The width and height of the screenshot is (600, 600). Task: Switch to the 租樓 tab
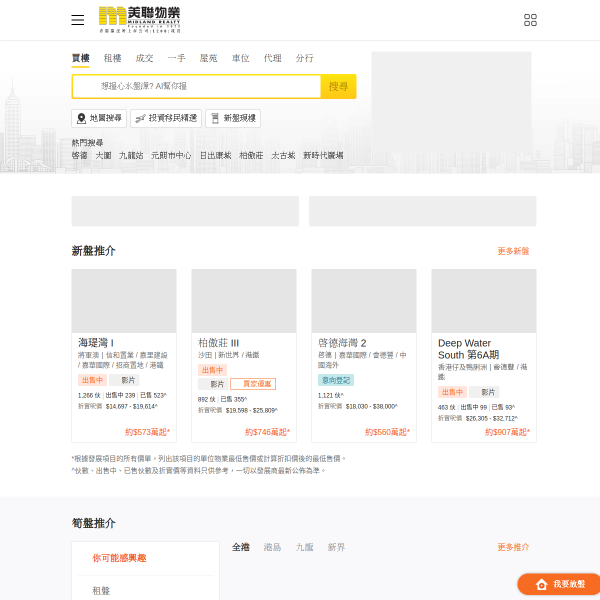point(112,58)
